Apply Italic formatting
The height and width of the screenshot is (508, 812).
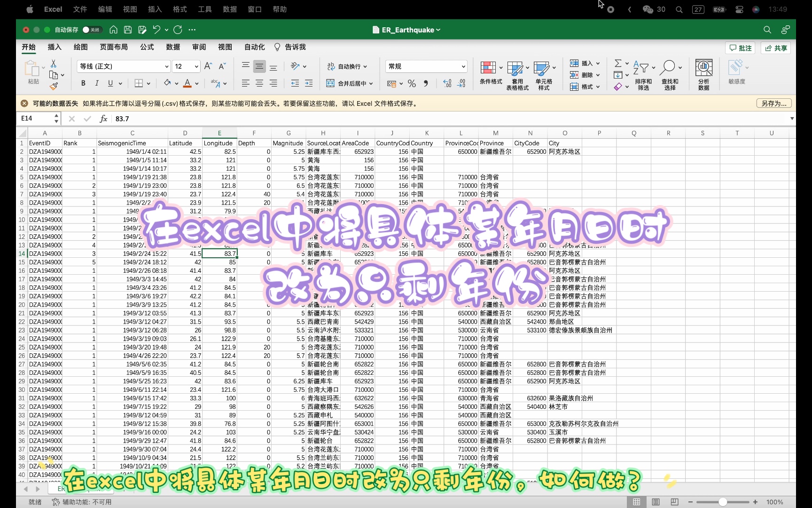click(x=97, y=83)
